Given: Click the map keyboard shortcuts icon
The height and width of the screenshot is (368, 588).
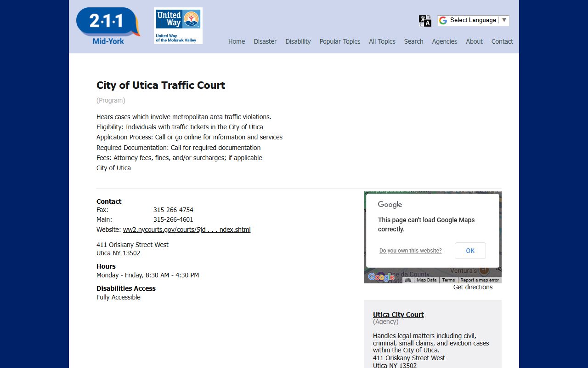Looking at the screenshot, I should [408, 280].
